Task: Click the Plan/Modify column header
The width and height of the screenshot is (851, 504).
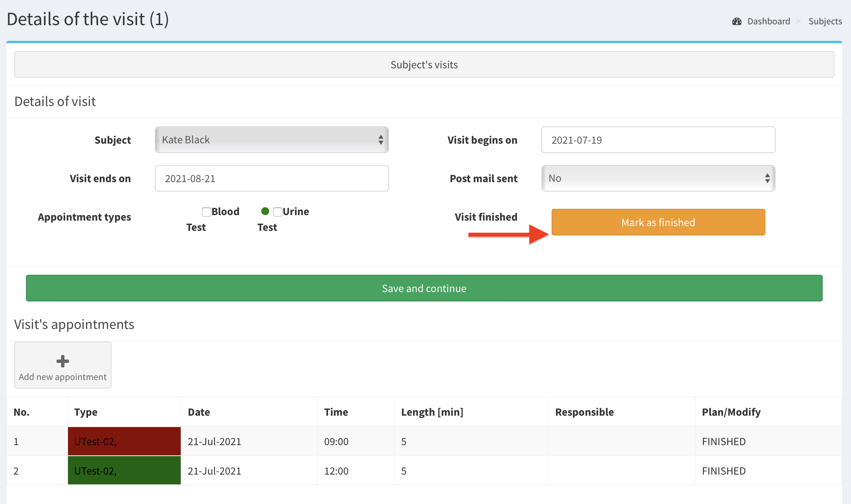Action: tap(731, 412)
